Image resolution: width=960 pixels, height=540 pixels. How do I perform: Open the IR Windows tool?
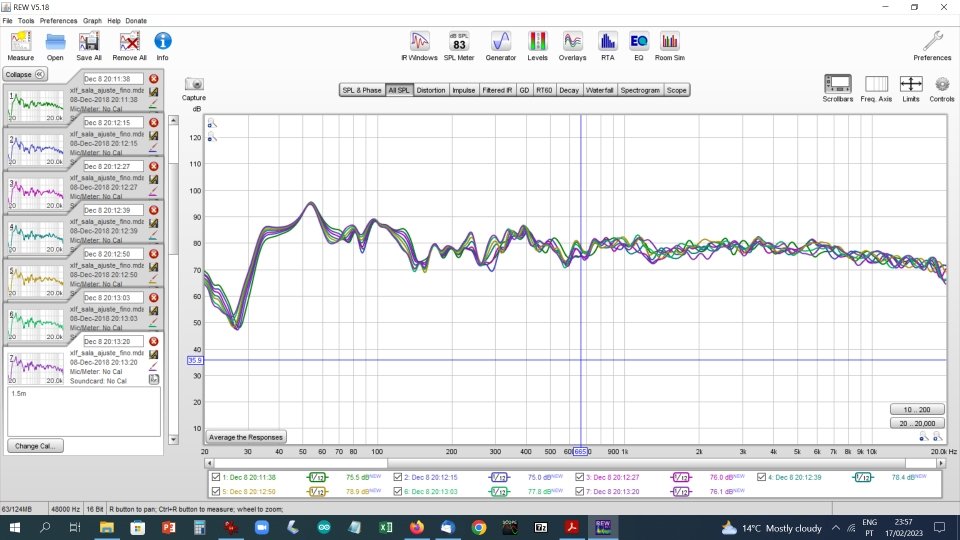pyautogui.click(x=419, y=42)
